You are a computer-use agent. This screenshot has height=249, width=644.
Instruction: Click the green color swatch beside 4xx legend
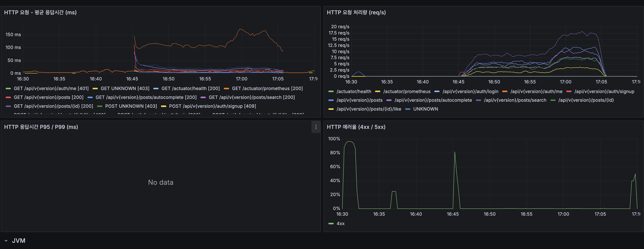(331, 223)
